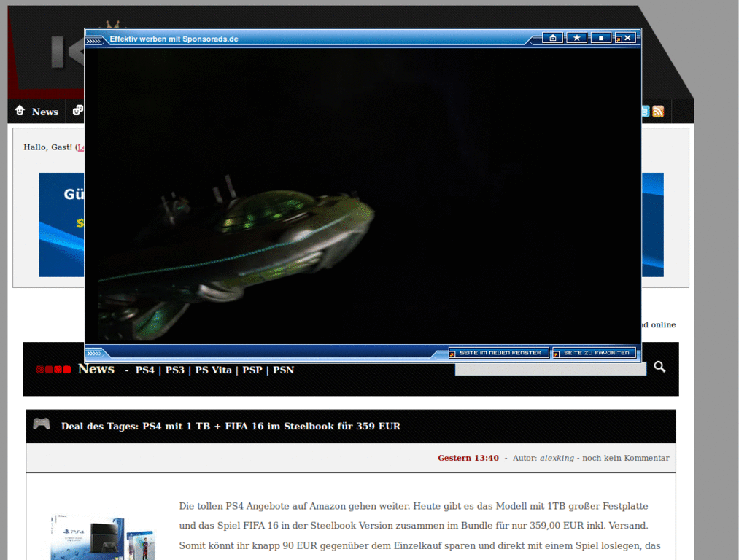Click the News house icon in navigation
The width and height of the screenshot is (747, 560).
pos(20,111)
